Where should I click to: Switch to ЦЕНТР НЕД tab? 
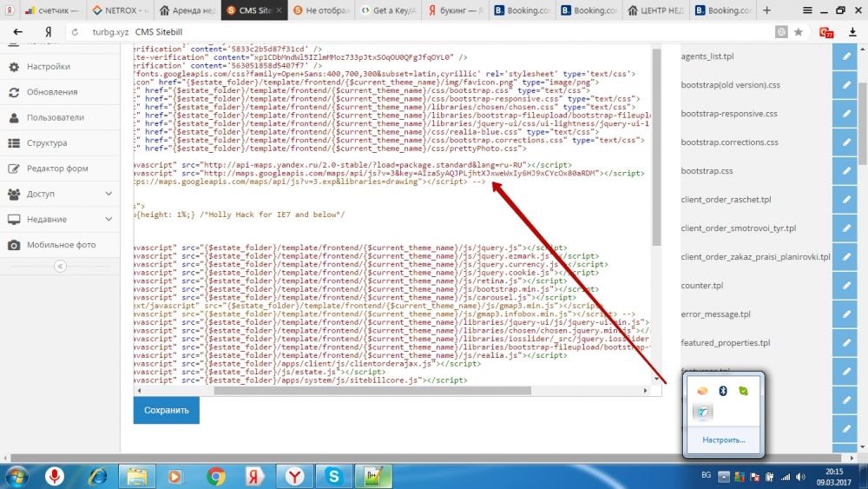(x=656, y=10)
